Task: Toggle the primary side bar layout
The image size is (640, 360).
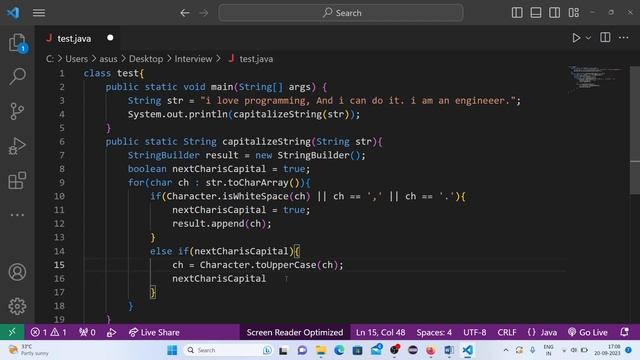Action: pyautogui.click(x=517, y=13)
